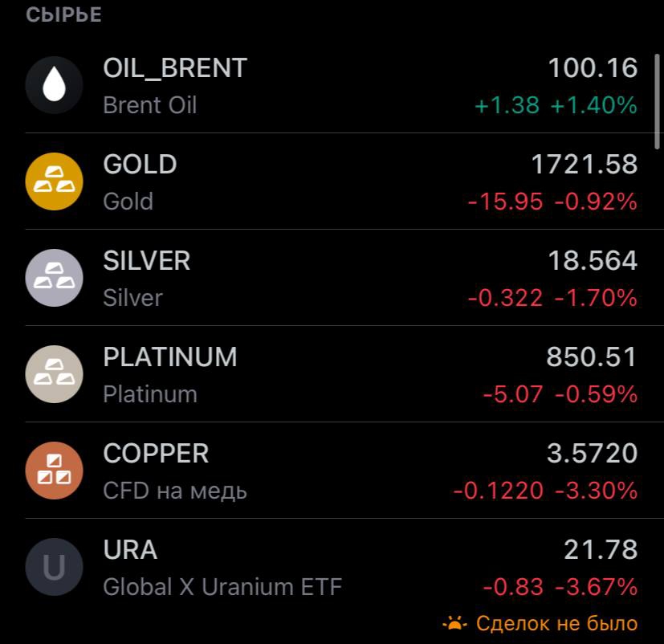The height and width of the screenshot is (644, 664).
Task: Open COPPER CFD на медь entry
Action: 332,471
